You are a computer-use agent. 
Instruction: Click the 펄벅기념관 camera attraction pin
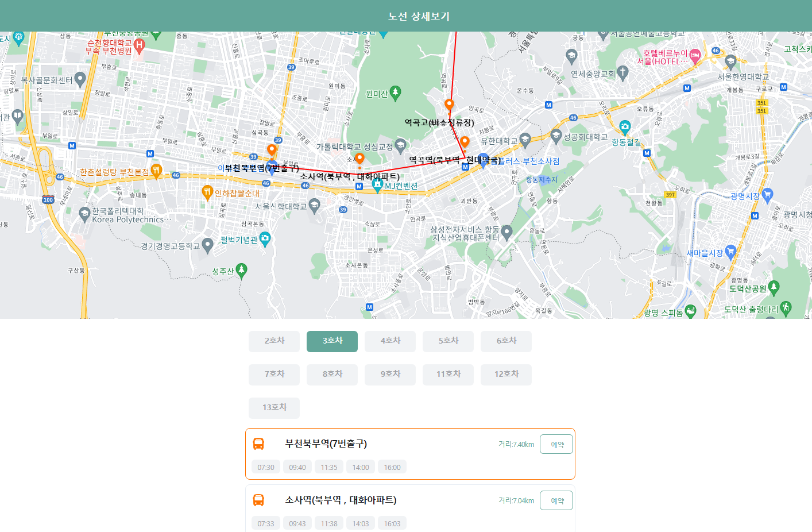pos(265,240)
